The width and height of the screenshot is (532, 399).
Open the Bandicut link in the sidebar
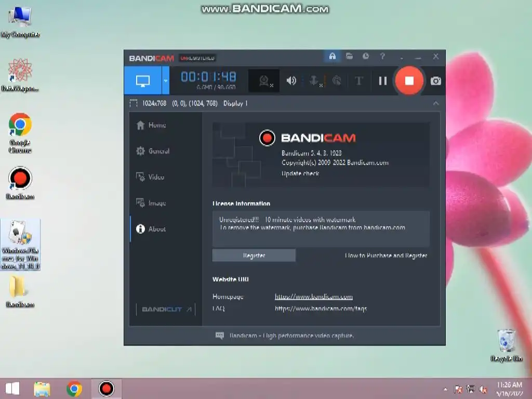[166, 310]
